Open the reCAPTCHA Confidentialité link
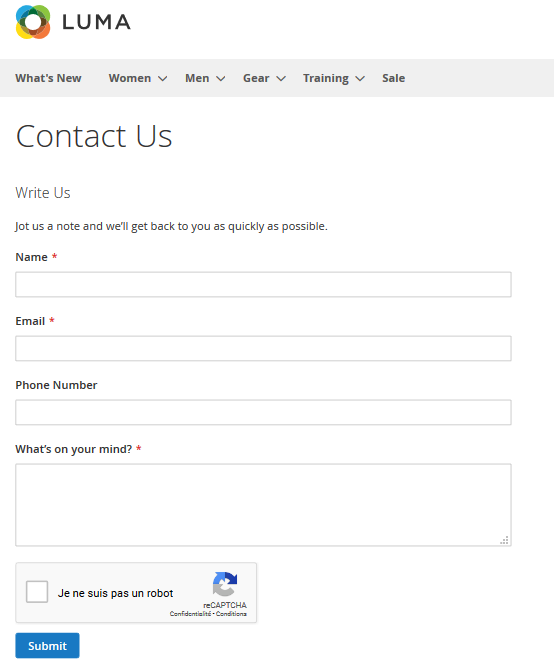The width and height of the screenshot is (554, 669). point(190,614)
